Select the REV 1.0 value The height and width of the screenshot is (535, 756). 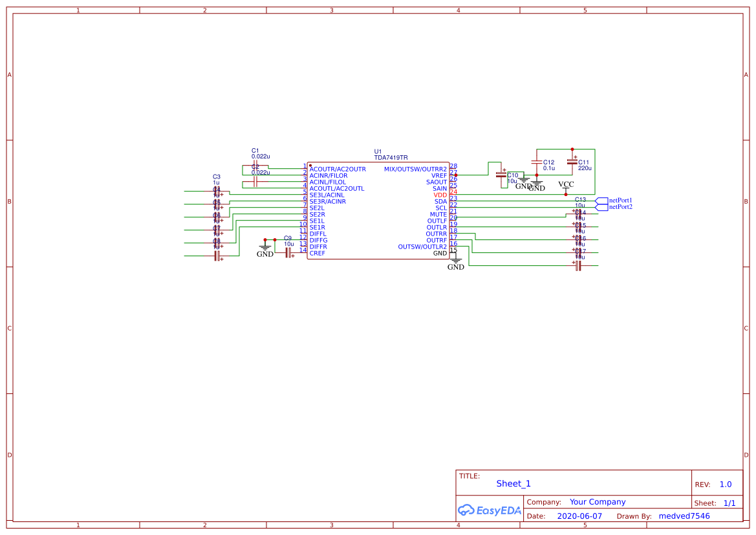[x=725, y=483]
